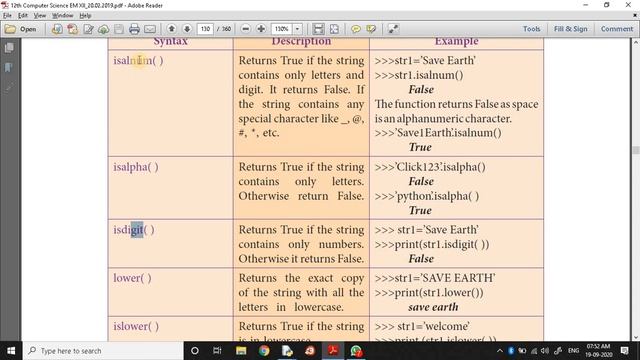Select the highlight text tool
Screen dimensions: 640x360
371,29
